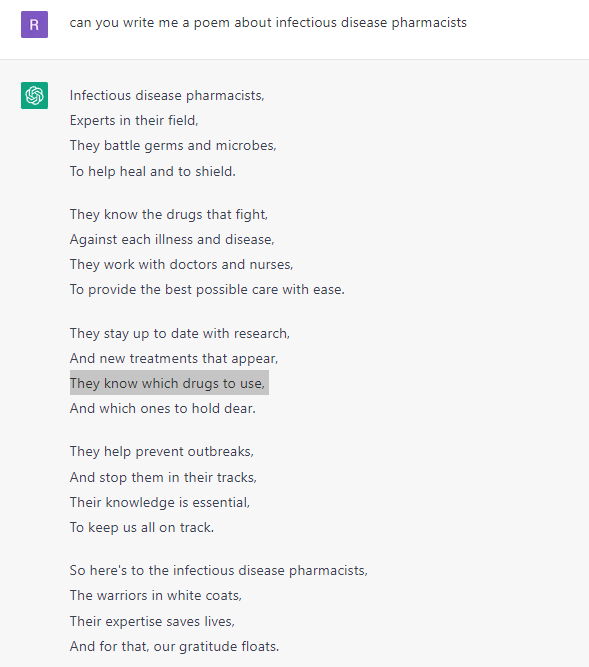The width and height of the screenshot is (589, 667).
Task: Click the line 'They stay up to date with research,'
Action: coord(180,334)
